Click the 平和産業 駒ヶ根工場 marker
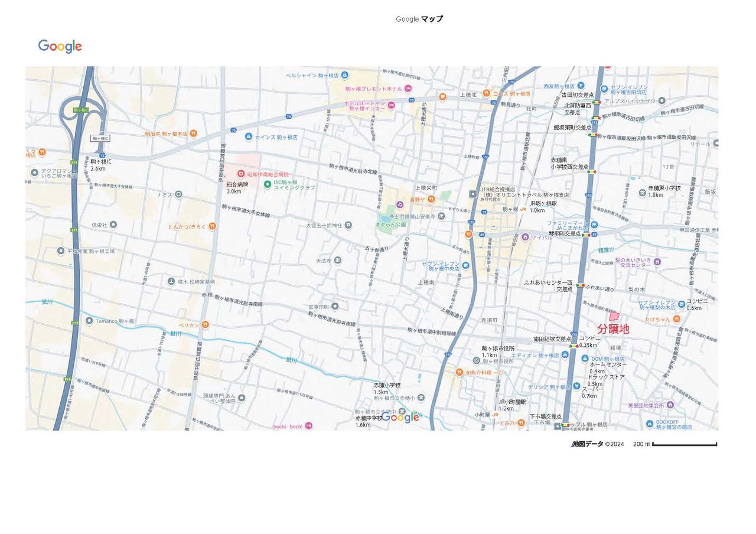This screenshot has height=534, width=756. [61, 251]
